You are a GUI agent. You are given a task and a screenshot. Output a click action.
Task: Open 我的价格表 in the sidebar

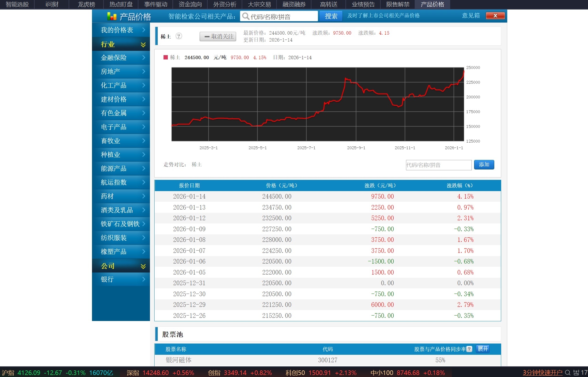[x=117, y=30]
